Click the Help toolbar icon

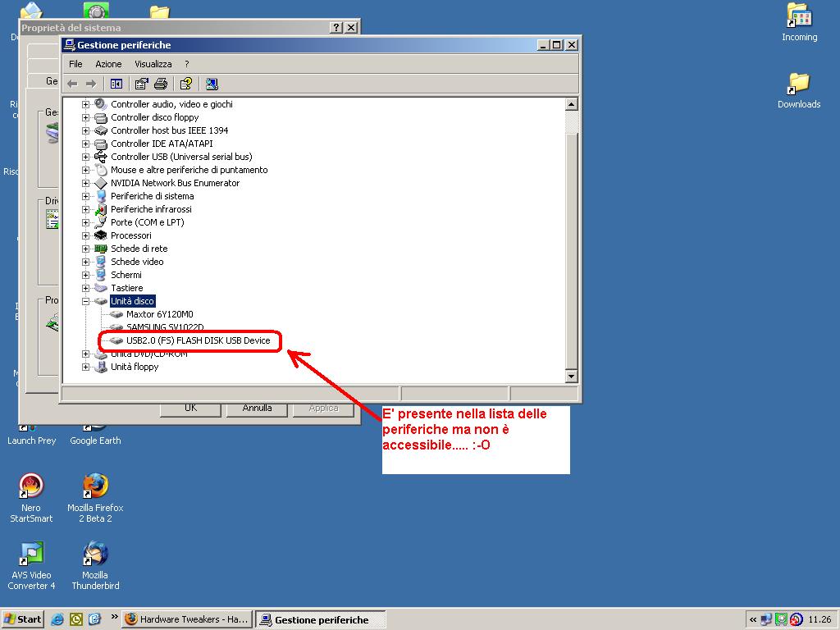186,84
